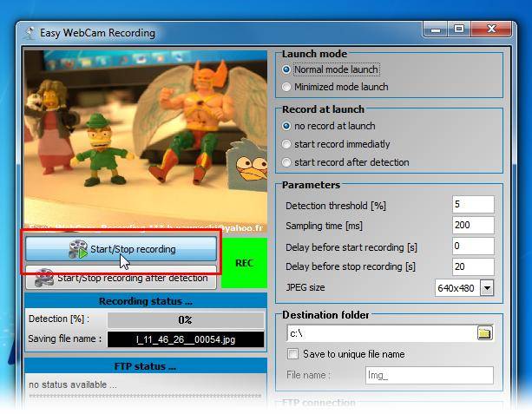
Task: Maximize the Easy WebCam Recording window
Action: pyautogui.click(x=459, y=30)
